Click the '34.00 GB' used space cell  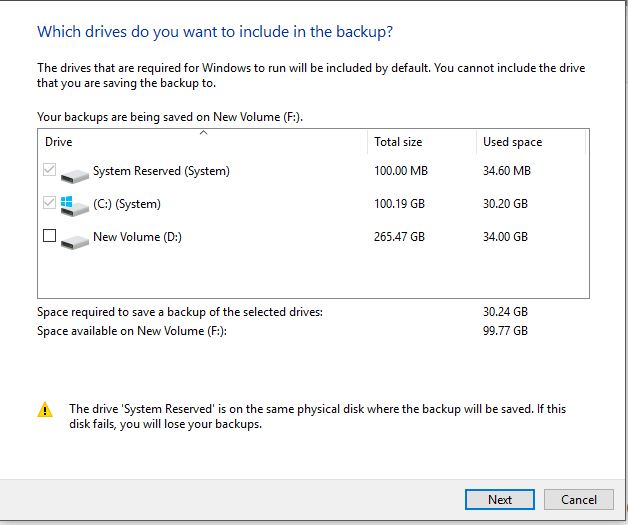[x=505, y=237]
